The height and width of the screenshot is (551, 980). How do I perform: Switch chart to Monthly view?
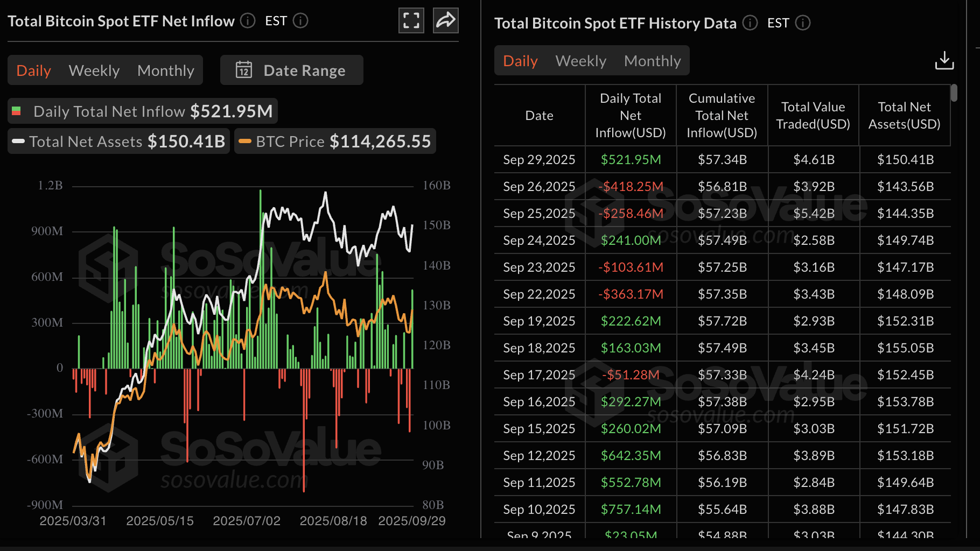pyautogui.click(x=166, y=70)
